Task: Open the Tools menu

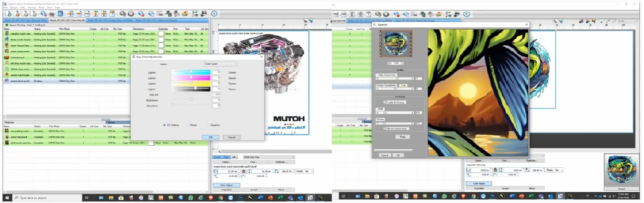Action: [42, 8]
